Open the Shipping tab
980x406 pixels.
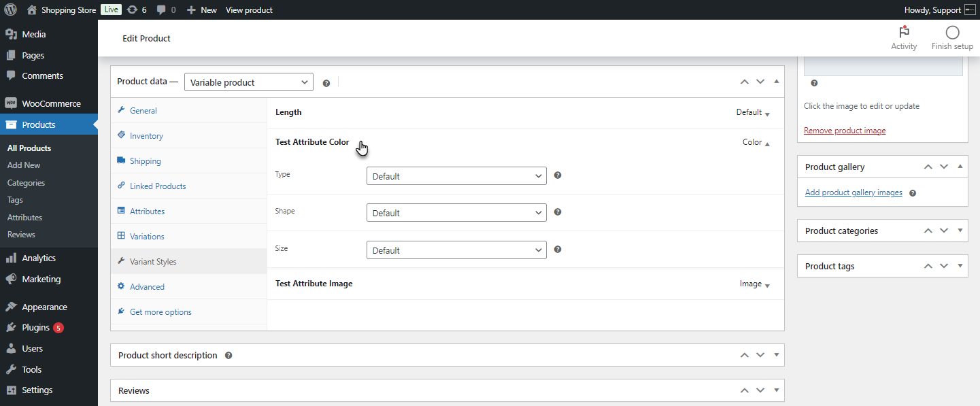pos(189,161)
